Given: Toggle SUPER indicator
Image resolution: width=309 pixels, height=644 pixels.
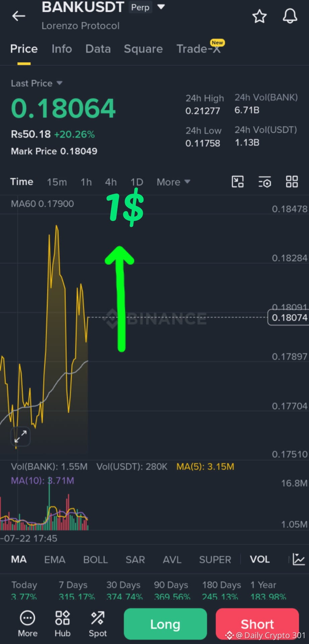Looking at the screenshot, I should point(215,559).
